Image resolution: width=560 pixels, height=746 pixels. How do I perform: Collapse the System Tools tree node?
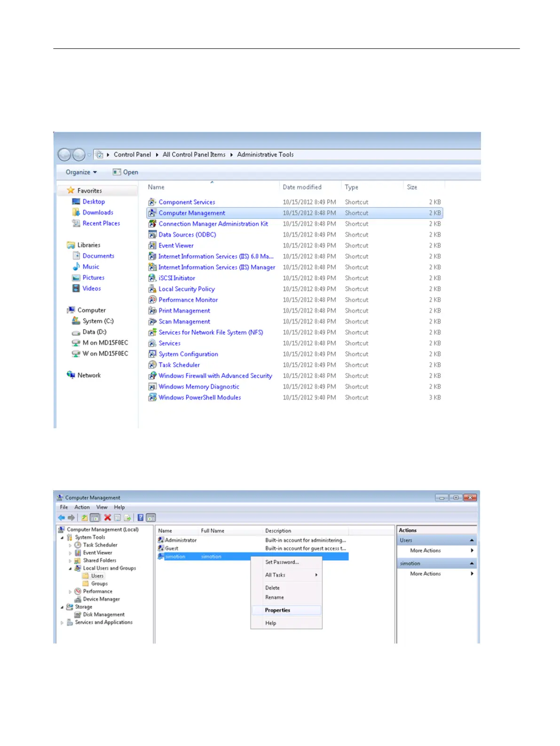coord(62,537)
